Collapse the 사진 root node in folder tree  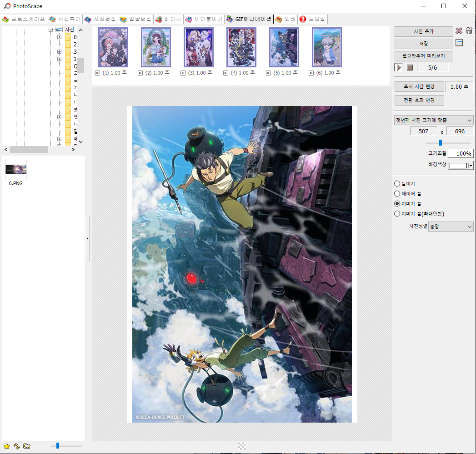(51, 30)
